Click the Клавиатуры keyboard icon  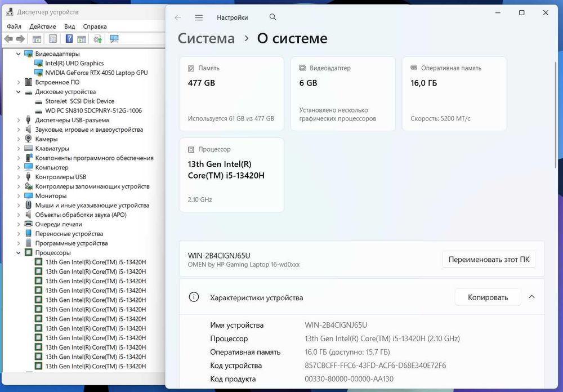pyautogui.click(x=28, y=148)
